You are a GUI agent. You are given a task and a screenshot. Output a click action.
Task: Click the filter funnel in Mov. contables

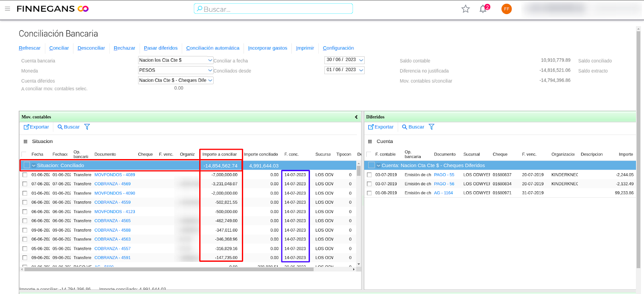coord(87,127)
